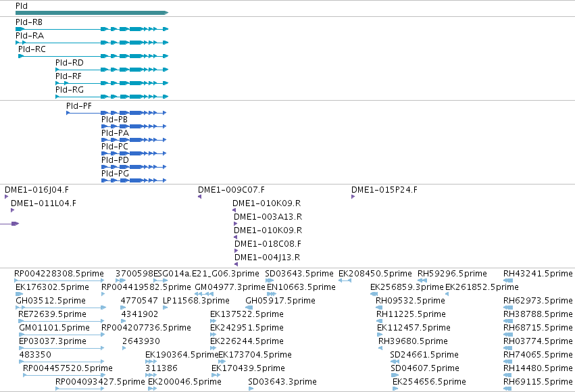
Task: Click the DME1-018C08.F feature label
Action: point(268,244)
